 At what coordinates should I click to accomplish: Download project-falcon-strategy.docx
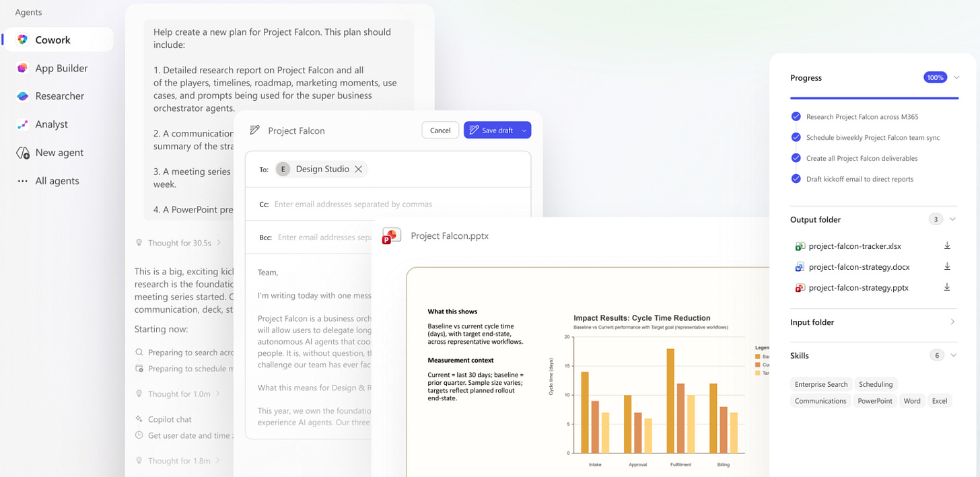click(947, 266)
